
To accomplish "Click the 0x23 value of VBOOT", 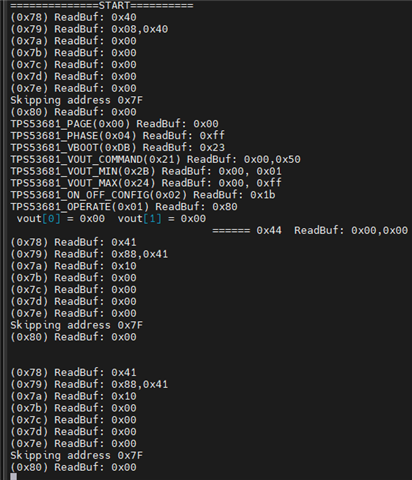I will tap(212, 147).
